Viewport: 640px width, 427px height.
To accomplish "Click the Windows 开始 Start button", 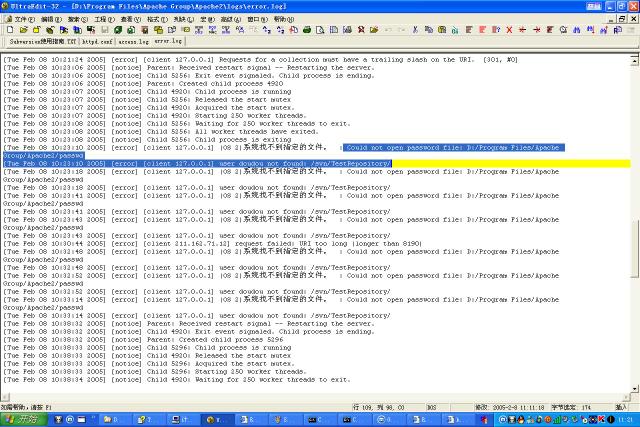I will click(24, 419).
